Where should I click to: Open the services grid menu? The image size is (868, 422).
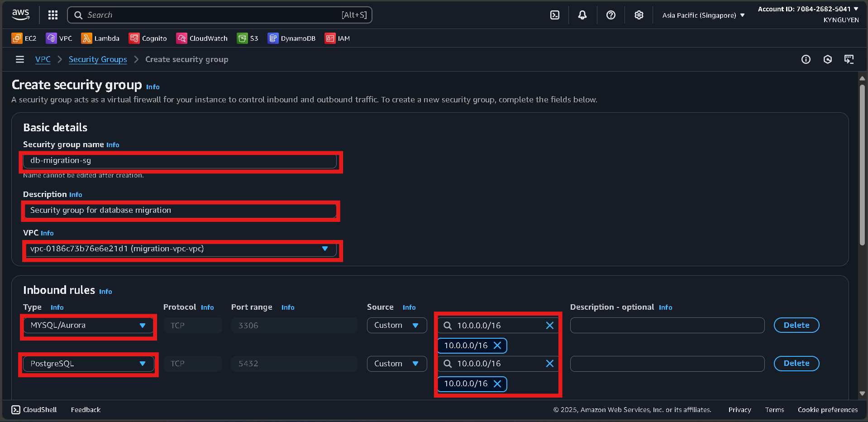[53, 15]
